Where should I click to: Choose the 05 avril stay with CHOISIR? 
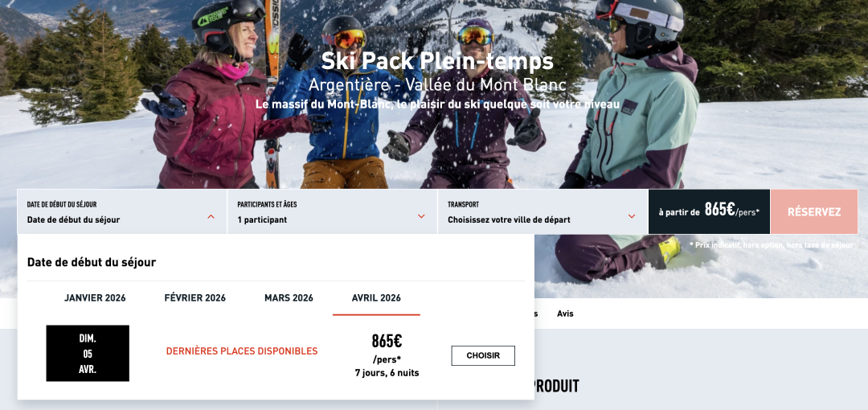tap(483, 355)
